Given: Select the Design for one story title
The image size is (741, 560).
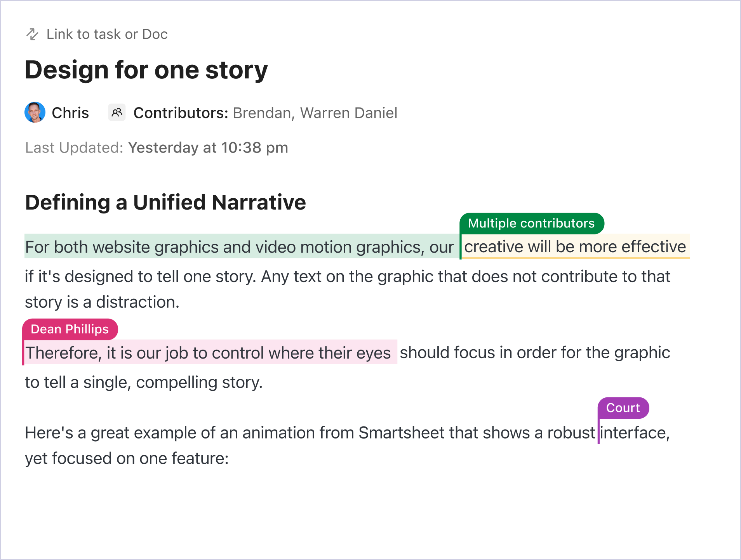Looking at the screenshot, I should tap(146, 70).
